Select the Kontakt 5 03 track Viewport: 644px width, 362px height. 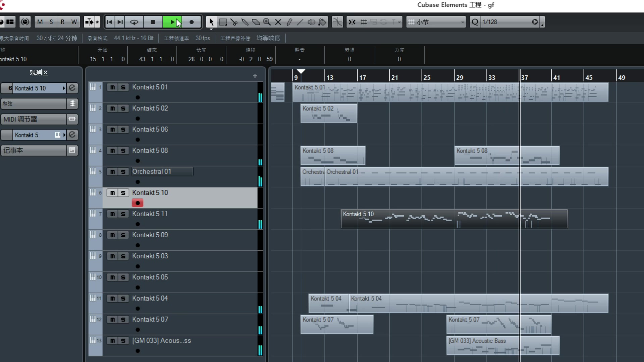(x=179, y=261)
